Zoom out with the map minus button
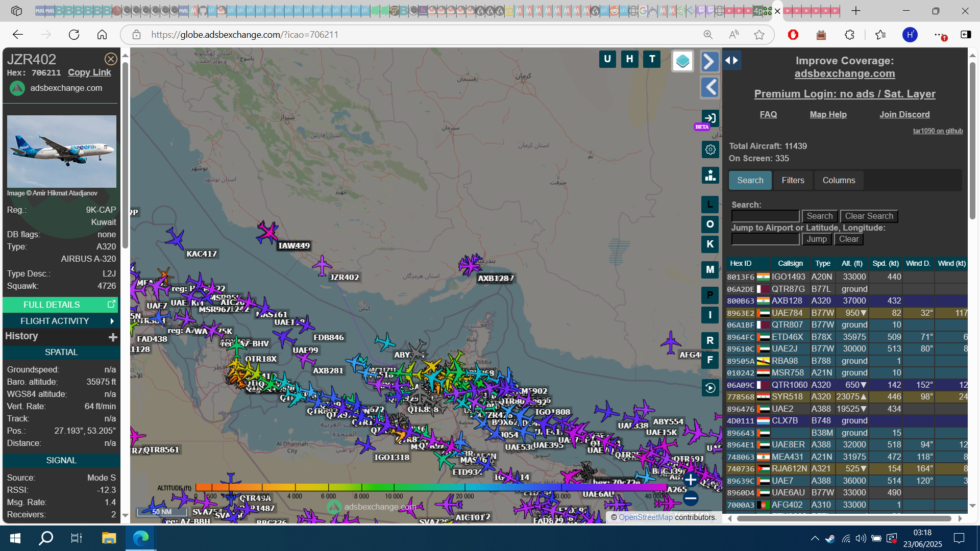This screenshot has height=551, width=980. (690, 498)
